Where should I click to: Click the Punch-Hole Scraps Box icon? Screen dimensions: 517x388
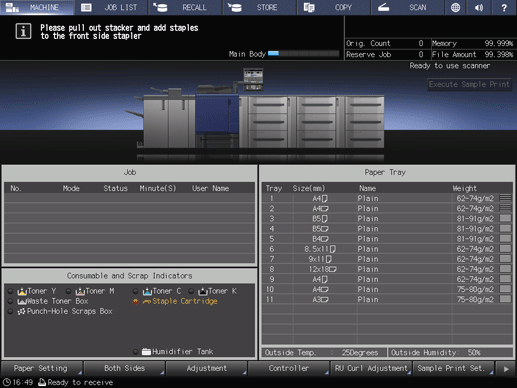coord(21,311)
